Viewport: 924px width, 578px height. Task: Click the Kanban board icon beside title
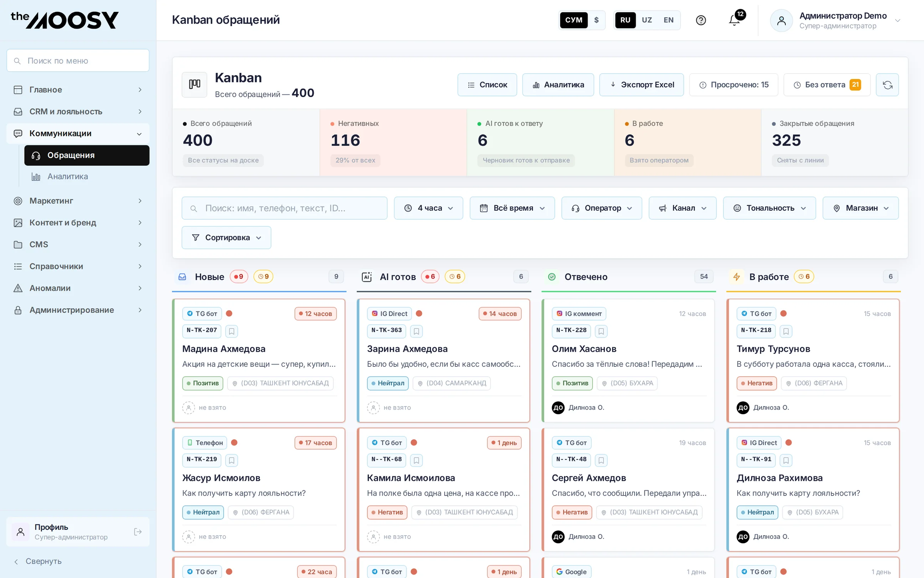[x=194, y=84]
